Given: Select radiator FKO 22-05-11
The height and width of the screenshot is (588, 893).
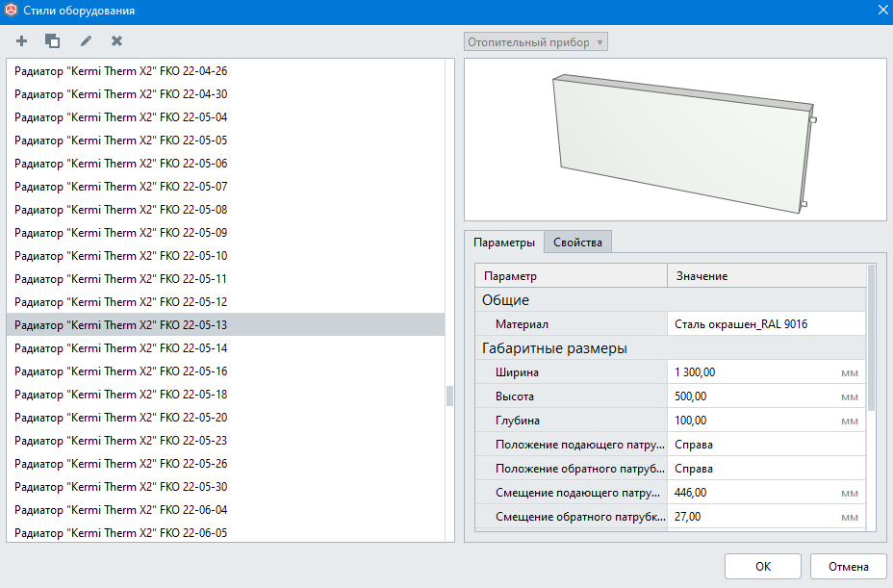Looking at the screenshot, I should pyautogui.click(x=225, y=279).
